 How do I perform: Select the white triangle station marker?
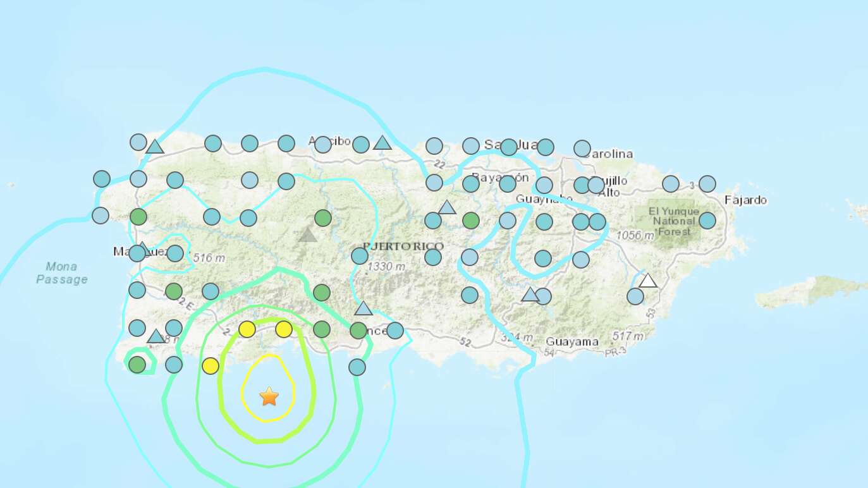pos(647,281)
